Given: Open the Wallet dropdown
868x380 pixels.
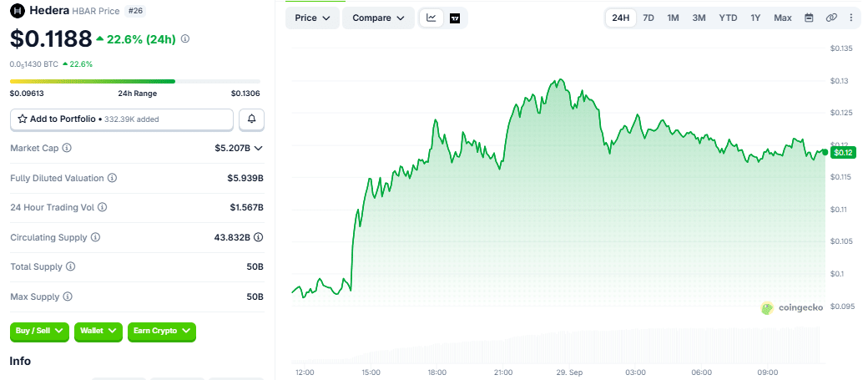Looking at the screenshot, I should (98, 331).
